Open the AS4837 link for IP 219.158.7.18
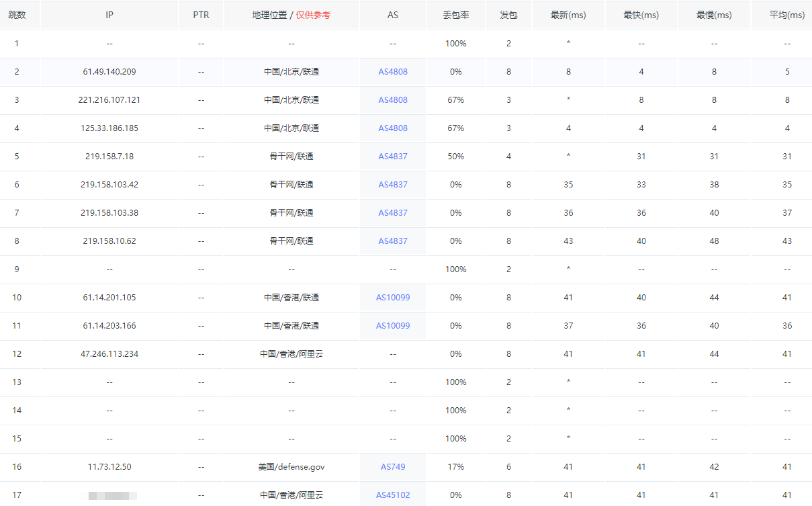Viewport: 812px width, 506px height. pyautogui.click(x=393, y=157)
